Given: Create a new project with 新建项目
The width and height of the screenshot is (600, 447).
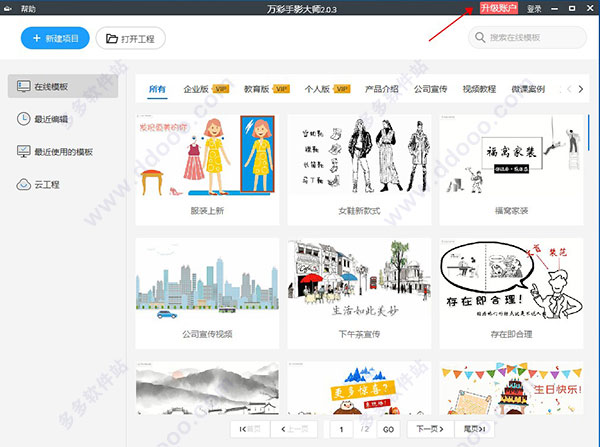Looking at the screenshot, I should coord(55,38).
